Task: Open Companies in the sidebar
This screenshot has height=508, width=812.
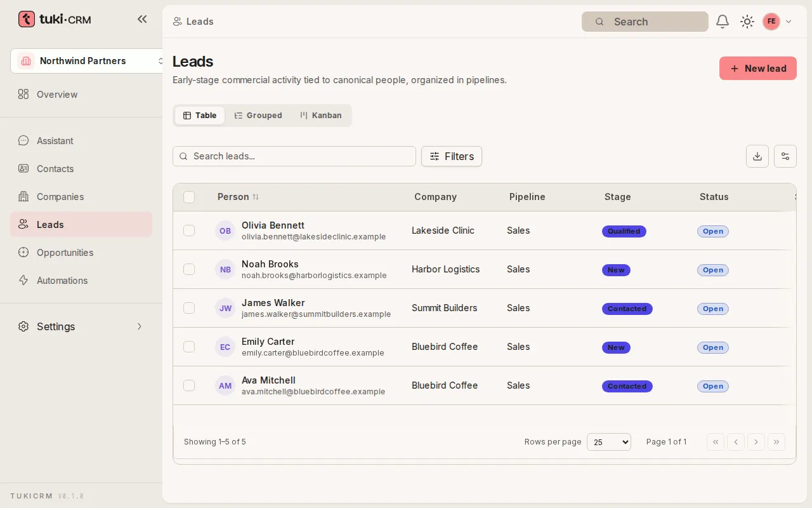Action: [81, 197]
